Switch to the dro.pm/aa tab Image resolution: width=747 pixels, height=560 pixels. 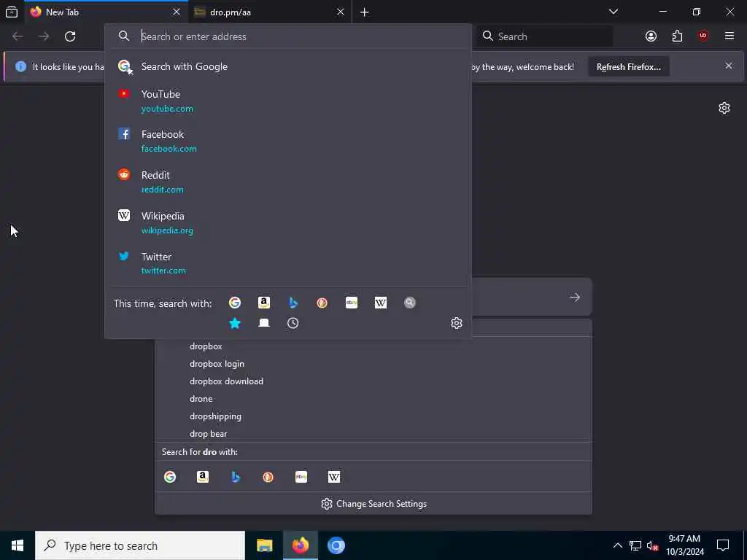tap(270, 12)
